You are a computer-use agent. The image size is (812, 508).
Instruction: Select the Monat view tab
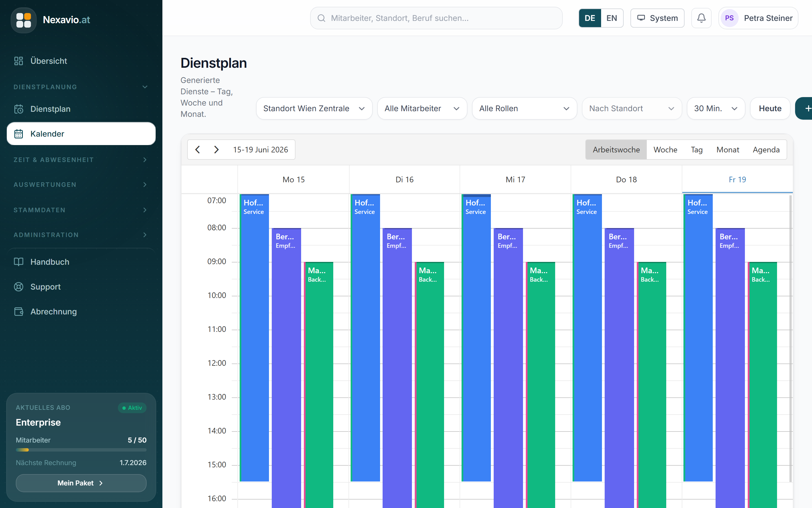(x=728, y=150)
